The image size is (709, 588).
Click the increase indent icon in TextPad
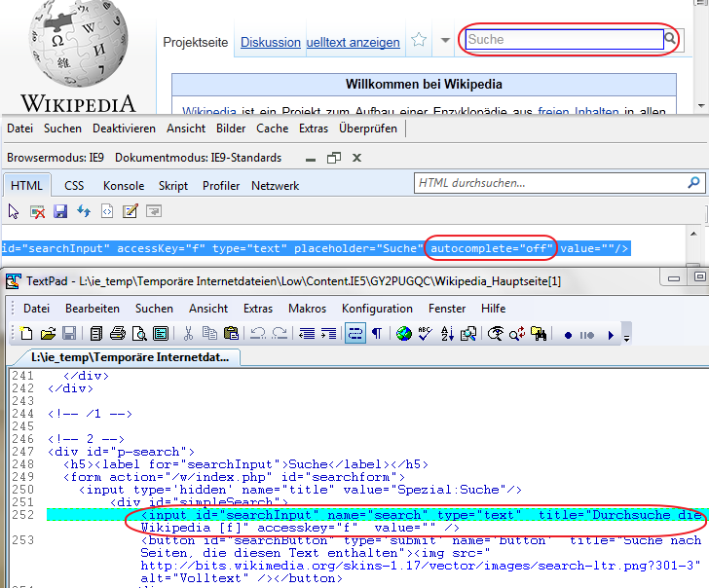[328, 334]
